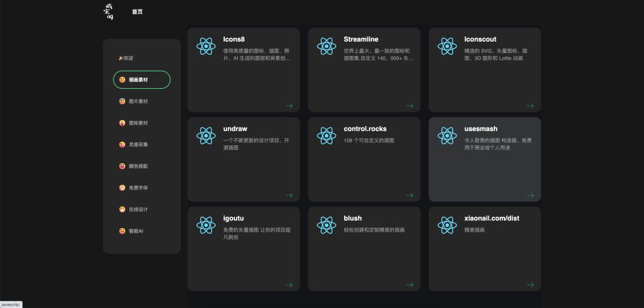Click the green arrow on Streamline card
This screenshot has width=644, height=308.
click(410, 106)
